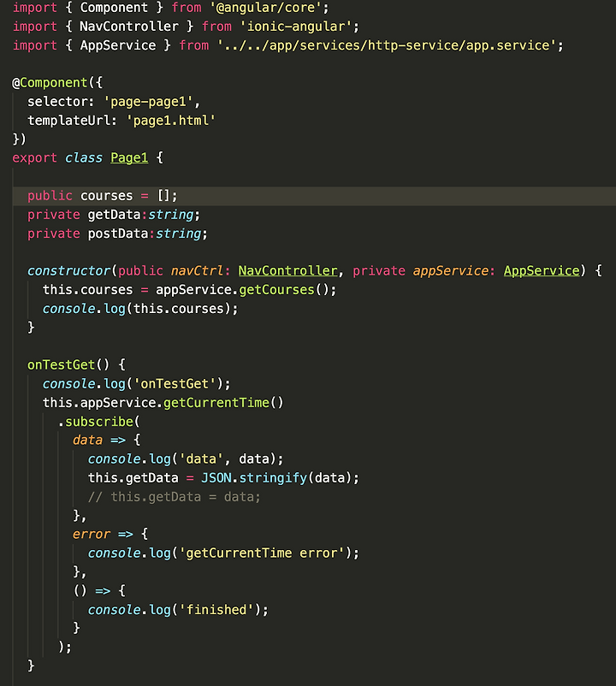This screenshot has width=616, height=686.
Task: Click the class keyword
Action: (84, 157)
